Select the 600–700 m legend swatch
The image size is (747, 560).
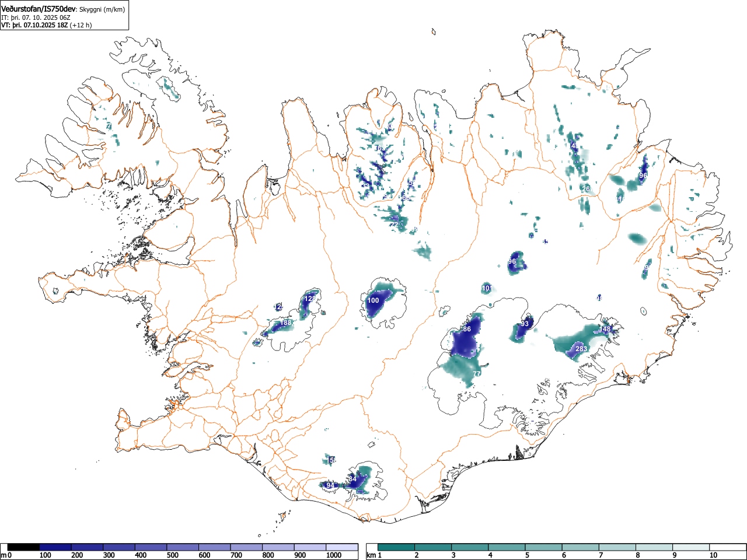(x=215, y=547)
